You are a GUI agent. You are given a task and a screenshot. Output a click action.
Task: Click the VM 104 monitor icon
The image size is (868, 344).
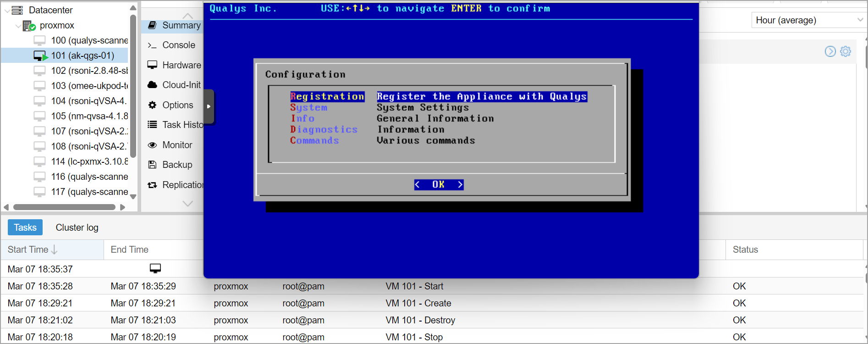coord(40,101)
